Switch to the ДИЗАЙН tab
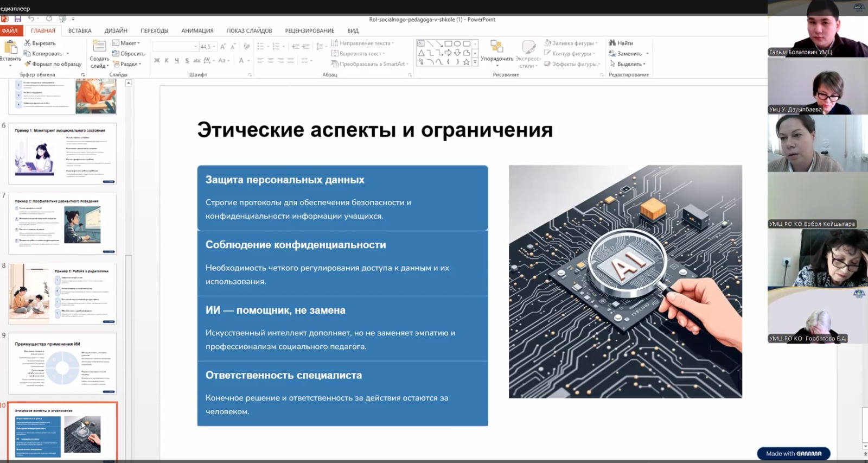The width and height of the screenshot is (868, 463). tap(116, 30)
